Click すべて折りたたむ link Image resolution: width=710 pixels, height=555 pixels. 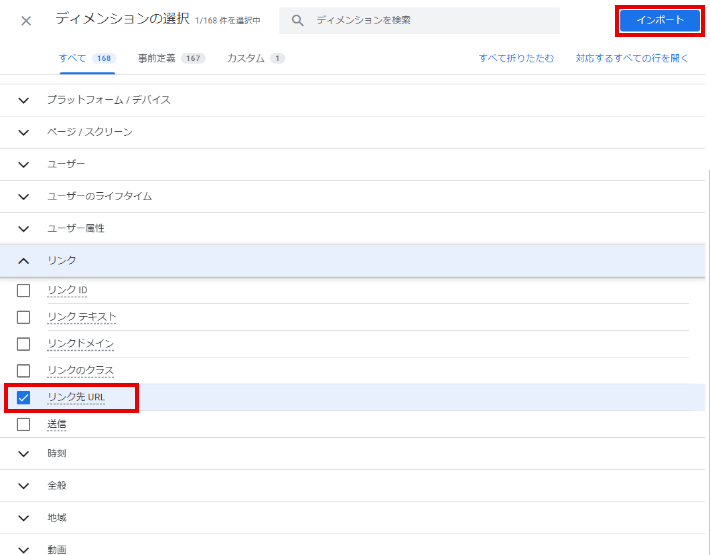click(516, 58)
